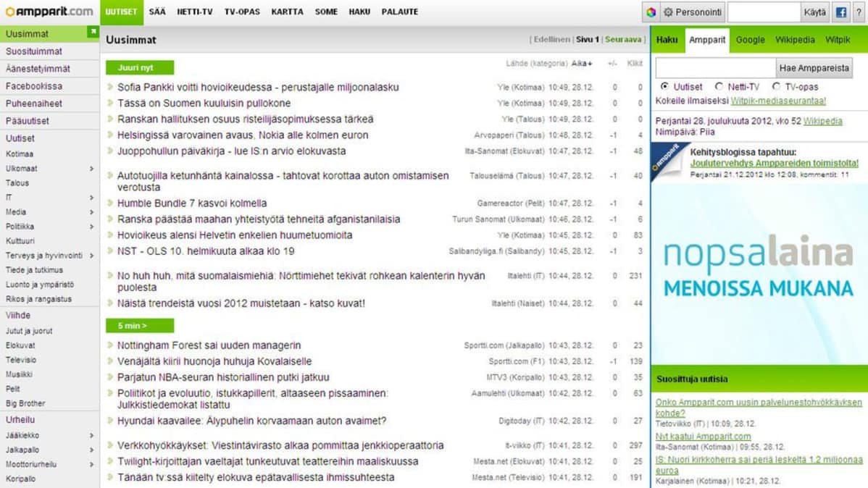Screen dimensions: 868x488
Task: Select the Netti-TV radio button
Action: (x=719, y=86)
